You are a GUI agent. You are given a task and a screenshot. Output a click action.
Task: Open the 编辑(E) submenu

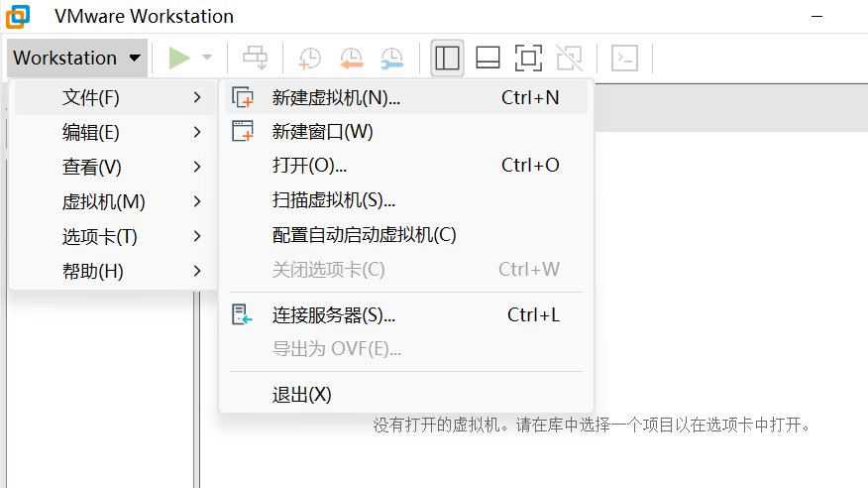(x=115, y=132)
